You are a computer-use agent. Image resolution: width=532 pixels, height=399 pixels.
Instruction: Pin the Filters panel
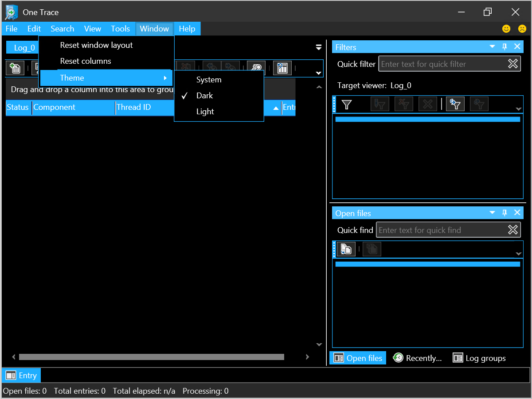[x=505, y=46]
